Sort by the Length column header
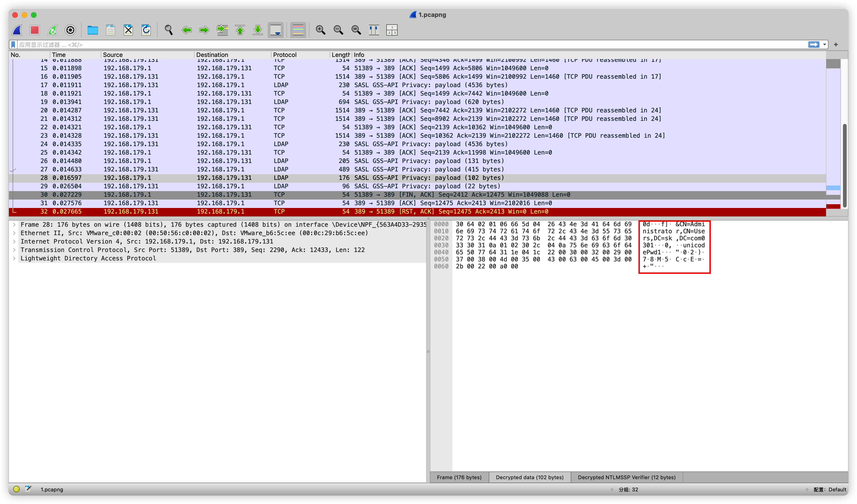This screenshot has height=504, width=857. 340,55
